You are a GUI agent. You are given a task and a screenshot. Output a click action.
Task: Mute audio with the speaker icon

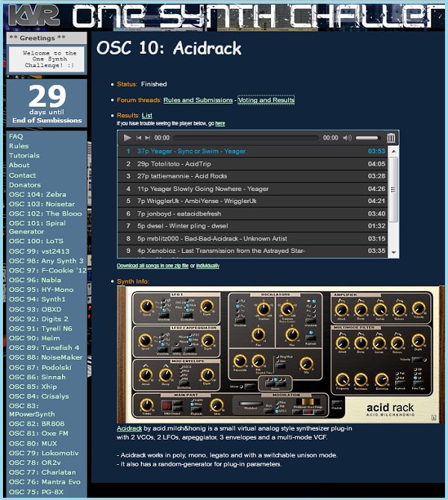click(347, 138)
